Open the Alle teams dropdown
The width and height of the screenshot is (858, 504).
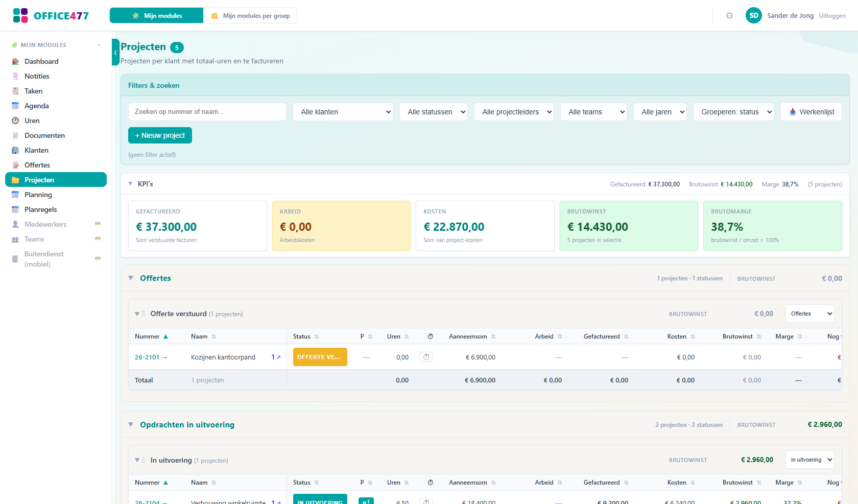click(593, 112)
